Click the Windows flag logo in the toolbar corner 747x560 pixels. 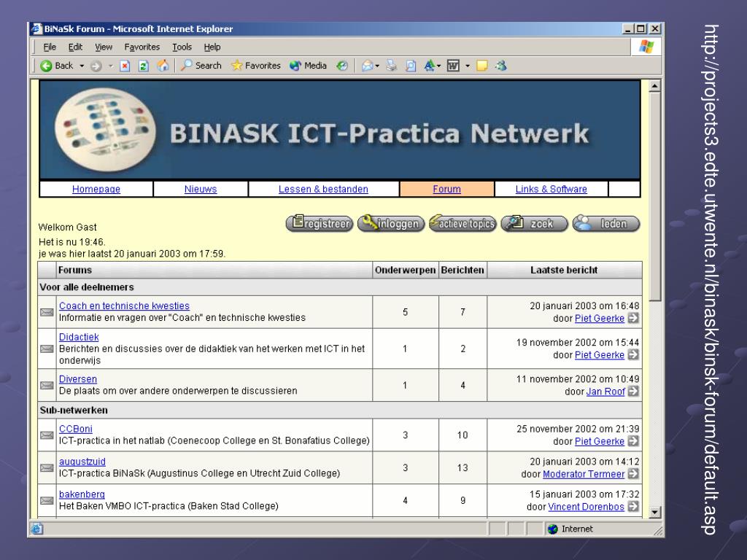646,47
